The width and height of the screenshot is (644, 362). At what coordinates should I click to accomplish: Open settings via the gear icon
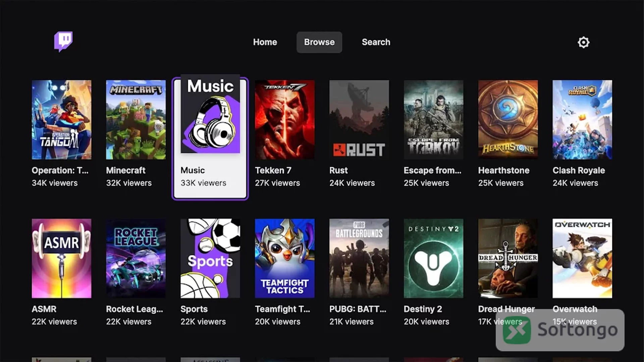click(x=583, y=42)
